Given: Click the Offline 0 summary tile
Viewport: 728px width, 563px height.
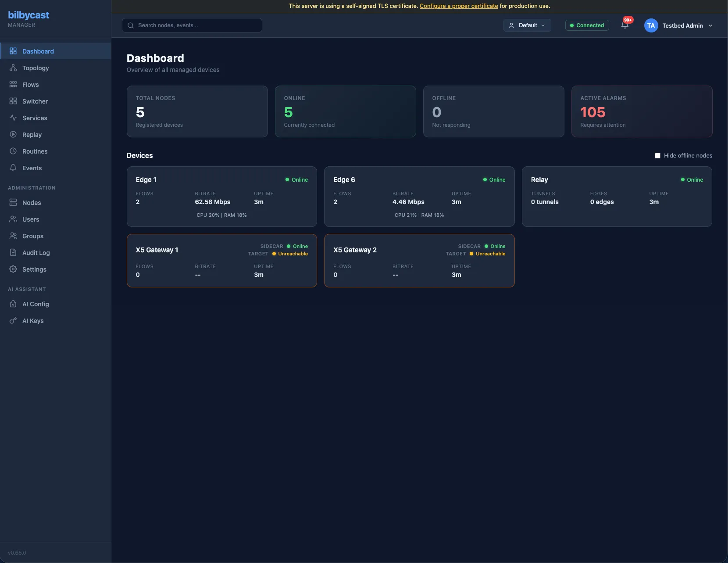Looking at the screenshot, I should coord(494,111).
